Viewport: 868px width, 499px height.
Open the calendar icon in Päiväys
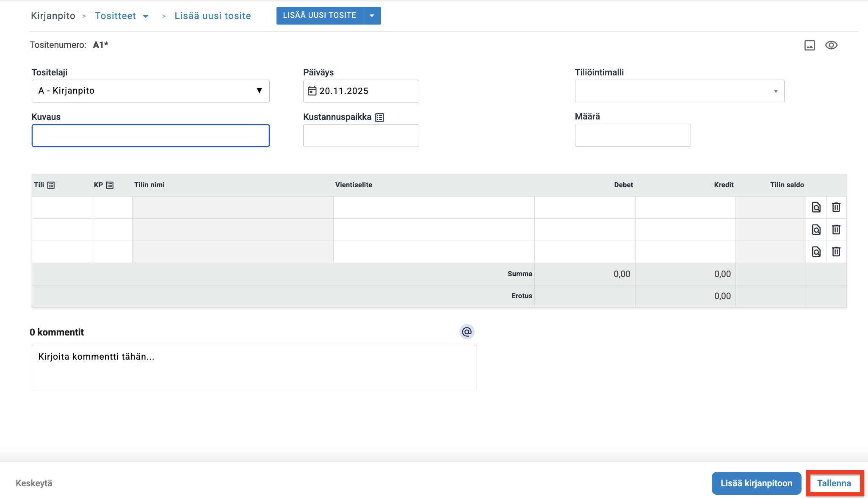coord(312,91)
